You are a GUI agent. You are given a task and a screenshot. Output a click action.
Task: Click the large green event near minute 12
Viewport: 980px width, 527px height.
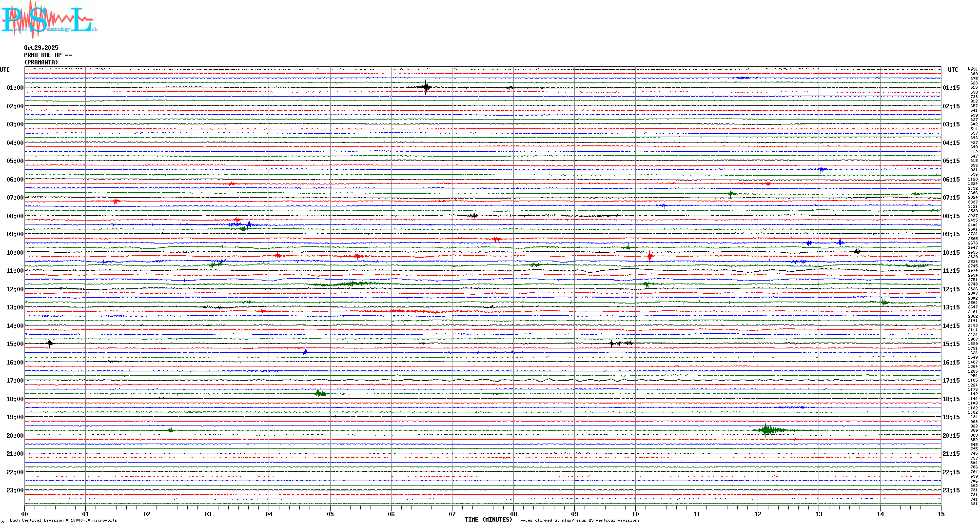767,430
